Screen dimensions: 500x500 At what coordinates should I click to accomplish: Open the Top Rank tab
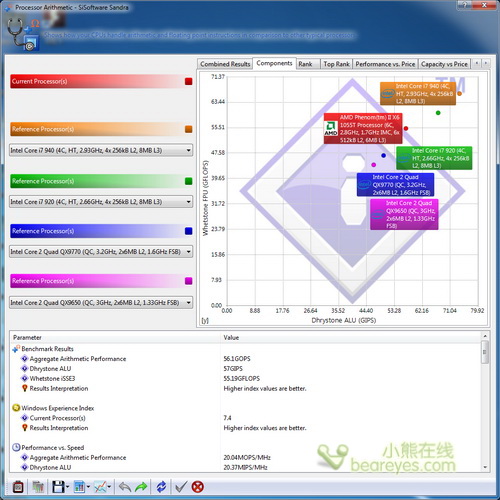tap(336, 64)
